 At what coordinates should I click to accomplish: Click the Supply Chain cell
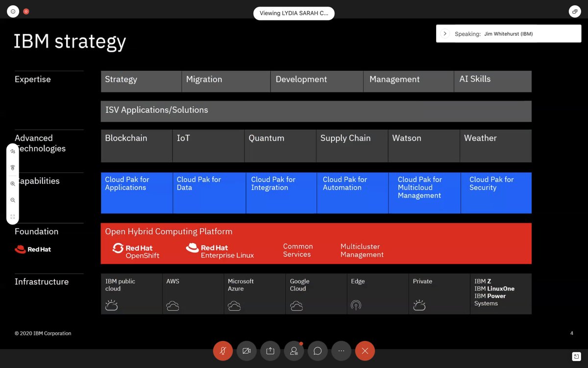point(352,146)
